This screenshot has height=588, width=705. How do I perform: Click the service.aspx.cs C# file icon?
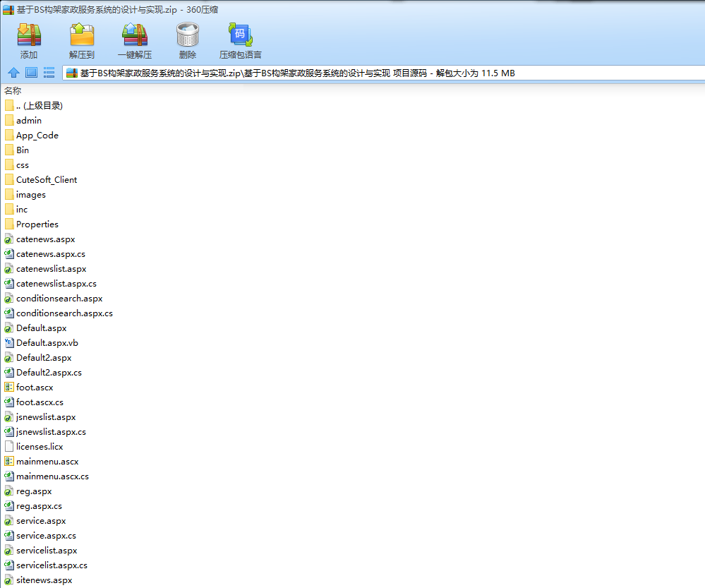[9, 536]
